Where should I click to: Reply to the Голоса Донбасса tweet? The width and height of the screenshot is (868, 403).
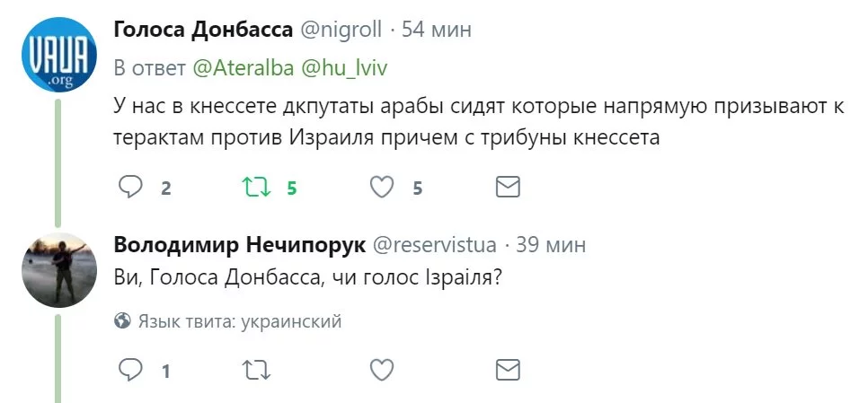131,187
